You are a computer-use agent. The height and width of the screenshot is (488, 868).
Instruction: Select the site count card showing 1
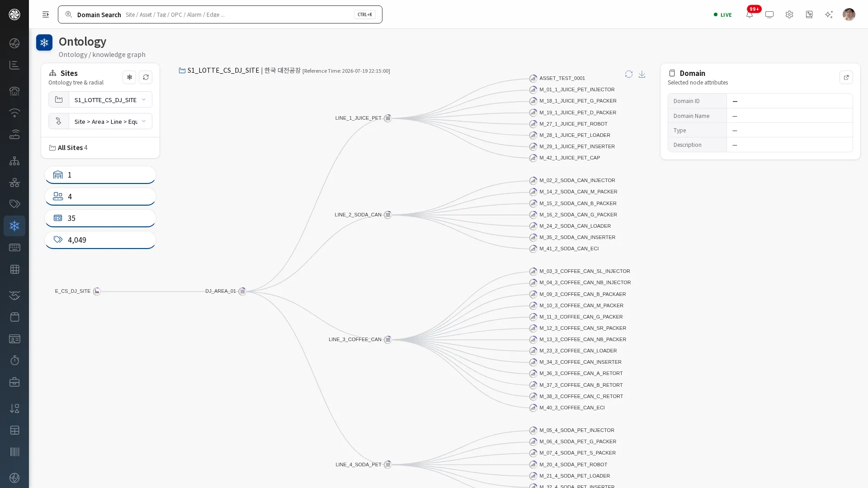[100, 175]
